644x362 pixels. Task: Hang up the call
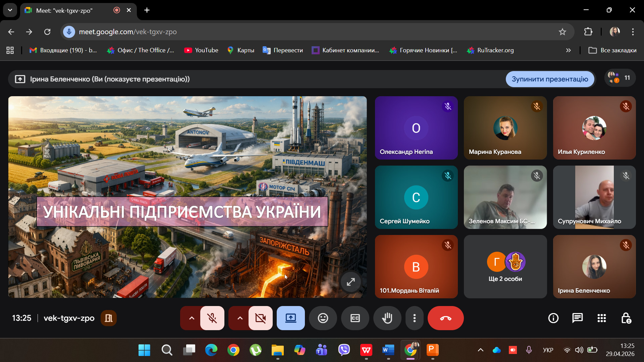click(445, 318)
